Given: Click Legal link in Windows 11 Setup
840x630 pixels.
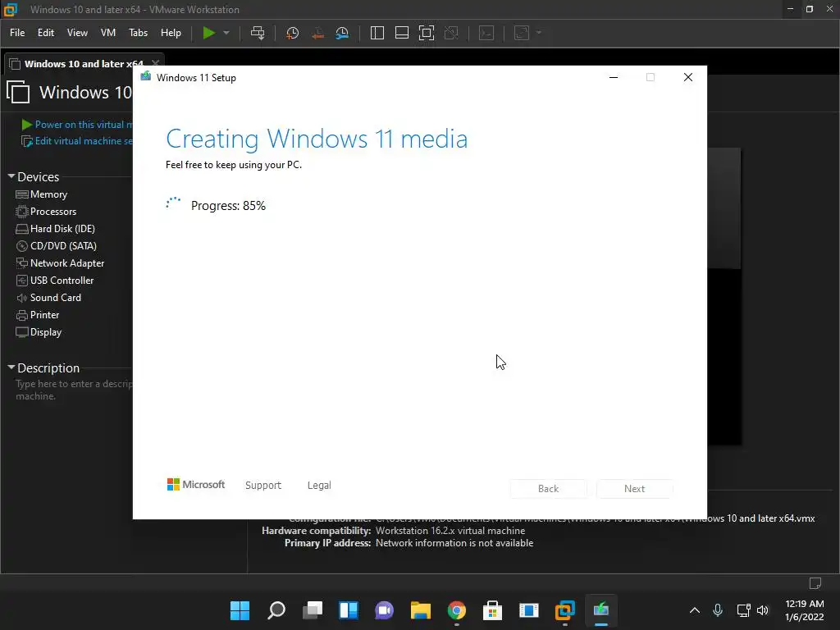Looking at the screenshot, I should [x=319, y=485].
